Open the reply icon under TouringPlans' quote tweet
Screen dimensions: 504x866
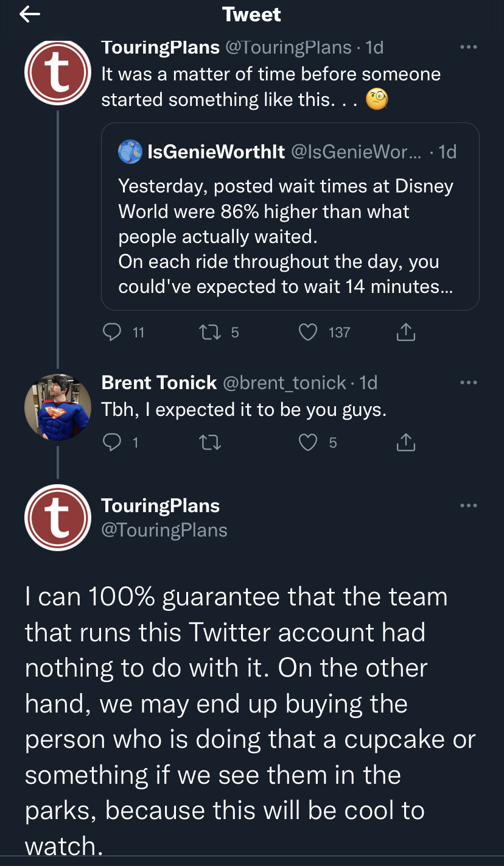pyautogui.click(x=112, y=332)
